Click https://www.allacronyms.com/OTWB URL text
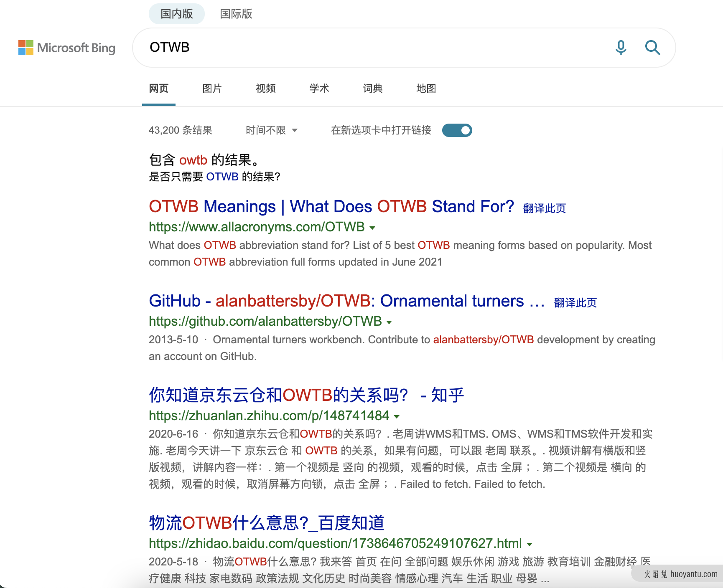 pos(257,227)
